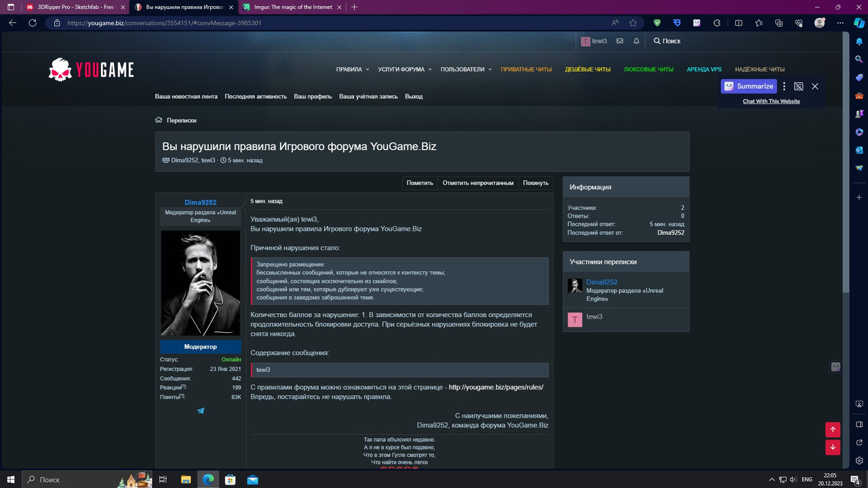Open Dima9252 username above the avatar
This screenshot has height=488, width=868.
(201, 203)
